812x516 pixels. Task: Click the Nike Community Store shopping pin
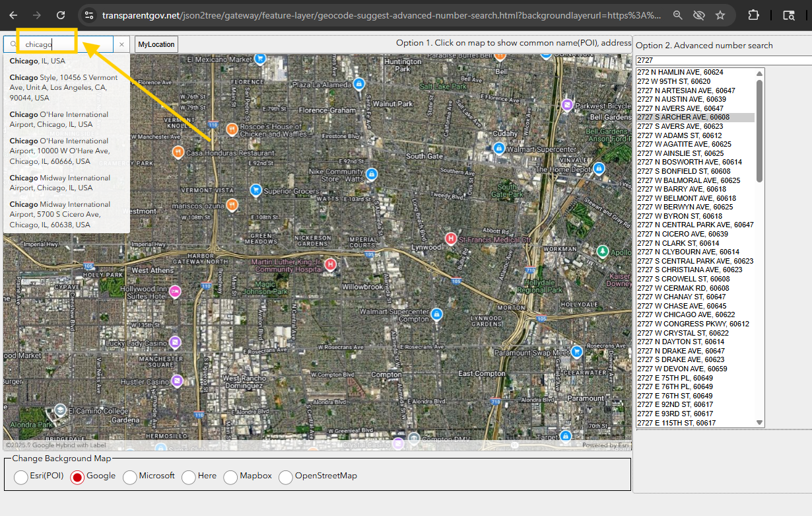pos(372,174)
